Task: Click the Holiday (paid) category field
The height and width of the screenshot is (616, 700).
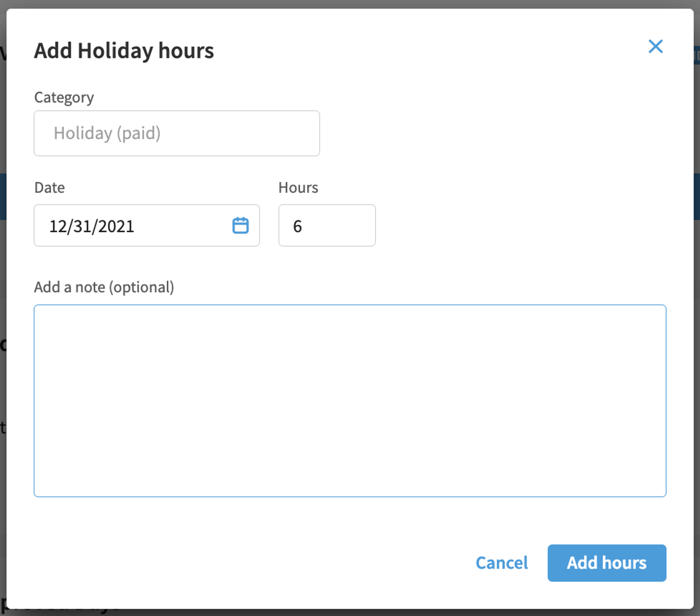Action: point(177,133)
